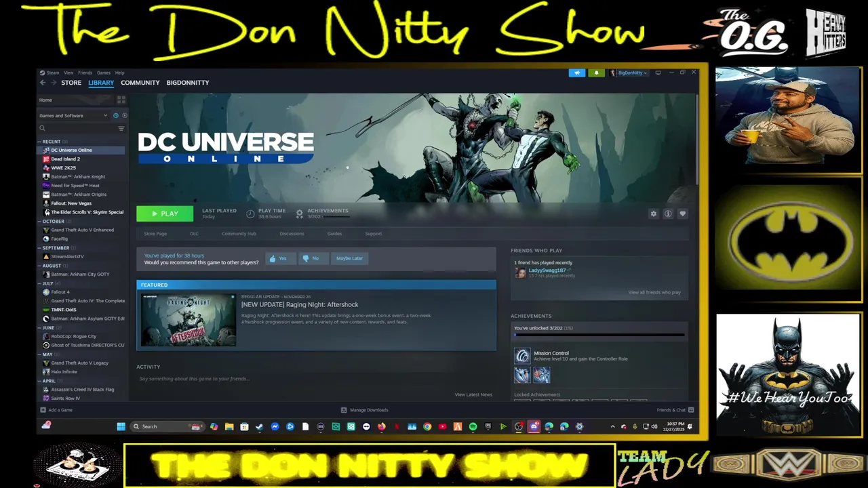Open Google Chrome from the taskbar

(427, 426)
